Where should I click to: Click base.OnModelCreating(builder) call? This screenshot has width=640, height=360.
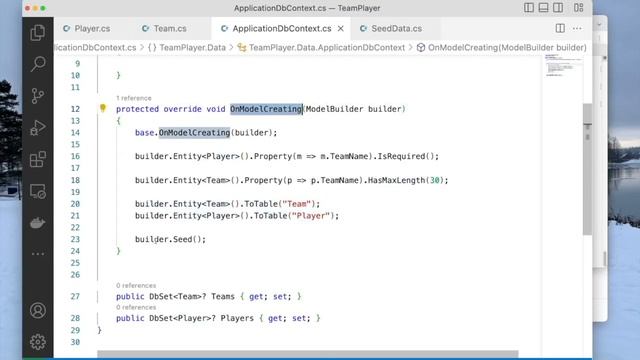206,133
